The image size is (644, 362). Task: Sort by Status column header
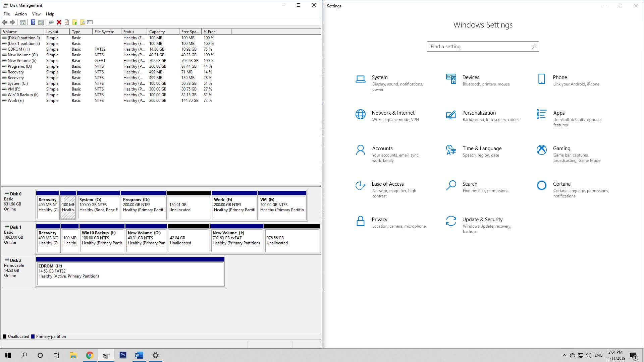[134, 32]
